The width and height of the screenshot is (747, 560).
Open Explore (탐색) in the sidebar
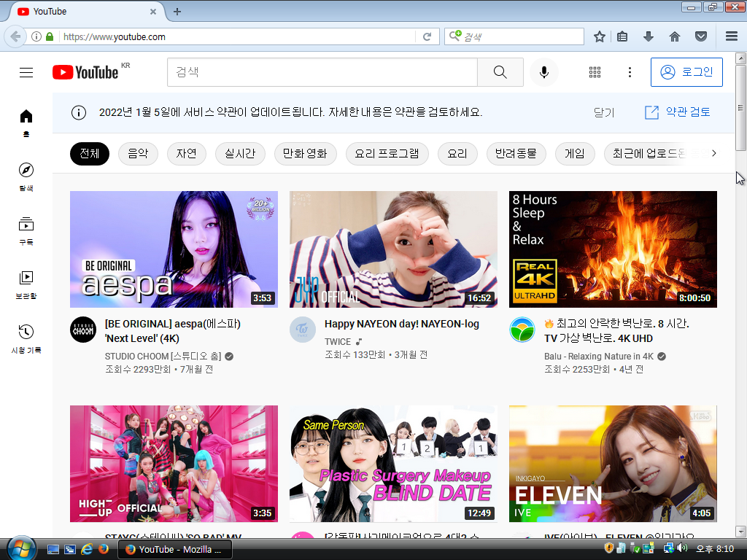26,177
